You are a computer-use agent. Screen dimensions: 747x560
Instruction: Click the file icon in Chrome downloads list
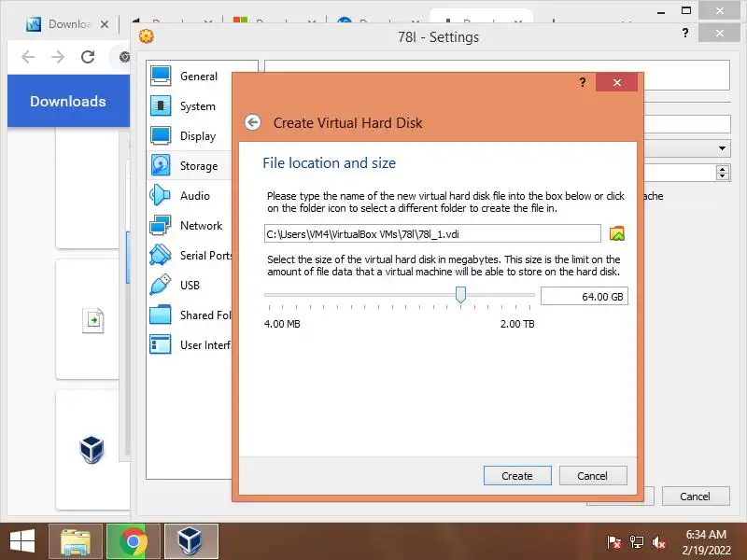point(92,320)
